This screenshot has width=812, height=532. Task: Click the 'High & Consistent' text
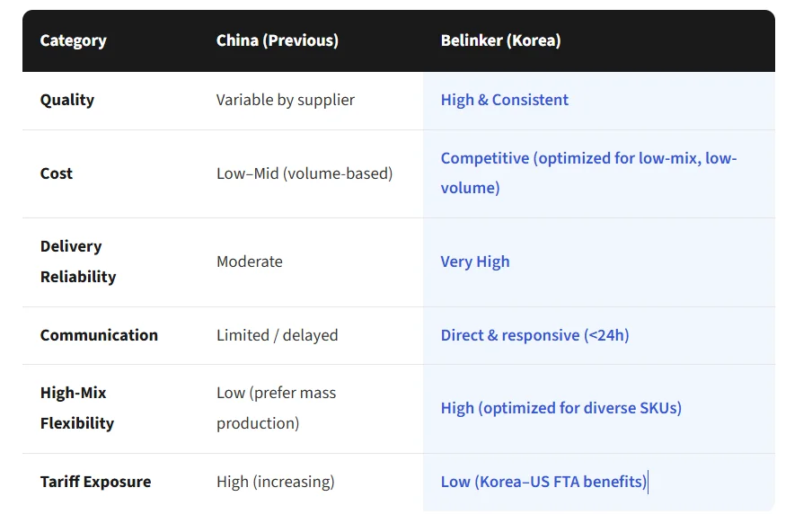click(x=504, y=100)
